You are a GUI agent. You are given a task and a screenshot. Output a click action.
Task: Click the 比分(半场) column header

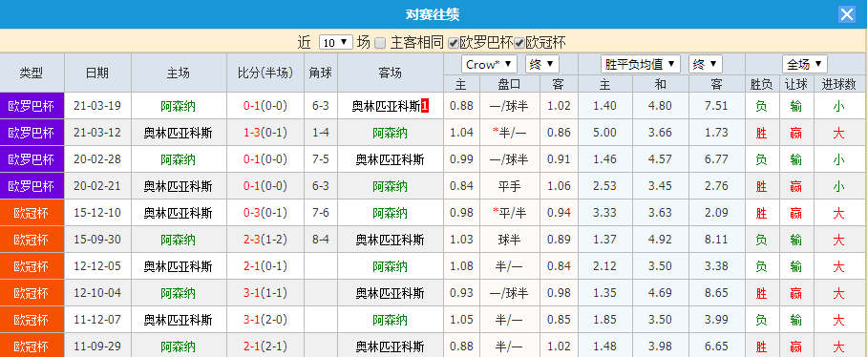click(265, 73)
